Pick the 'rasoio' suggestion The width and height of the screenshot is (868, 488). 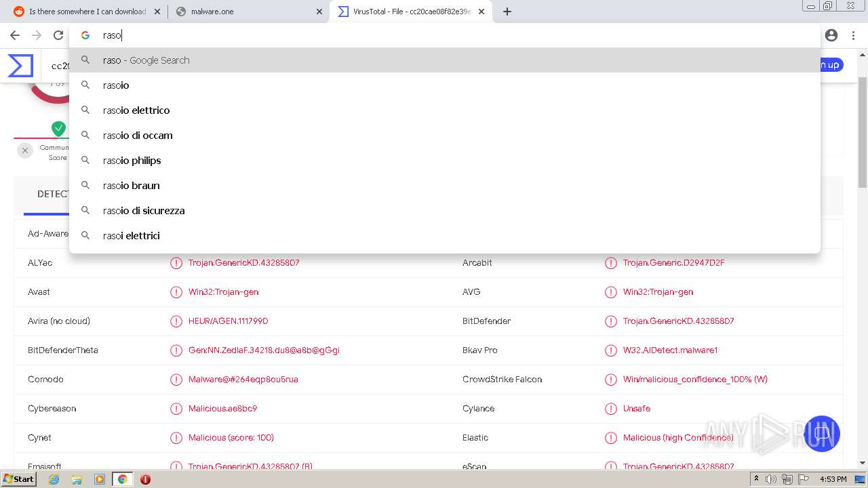point(445,85)
